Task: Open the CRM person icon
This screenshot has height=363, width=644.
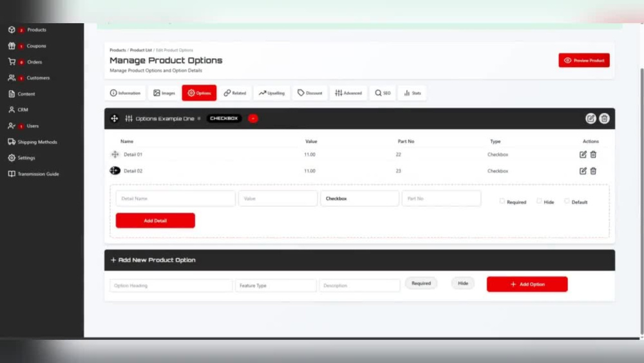Action: tap(12, 110)
